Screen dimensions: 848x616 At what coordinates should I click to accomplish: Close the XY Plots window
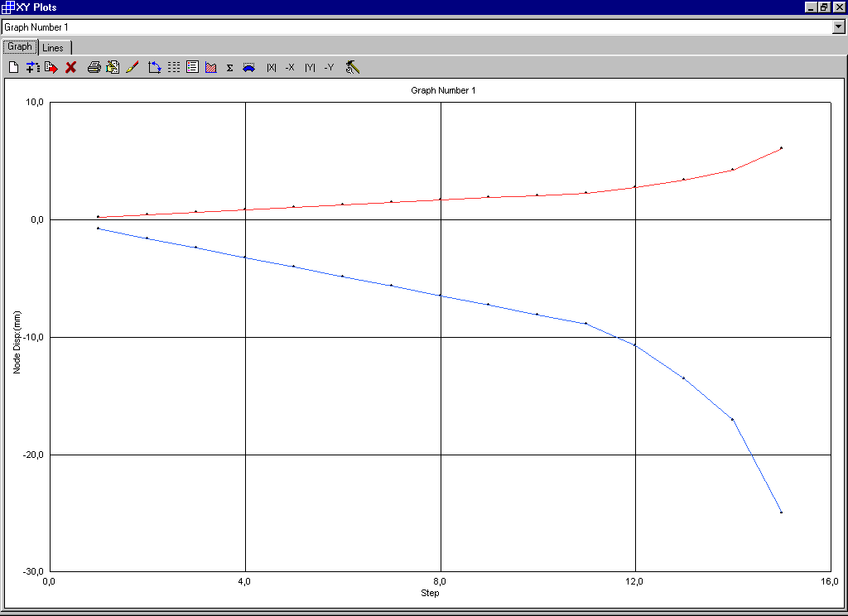839,7
